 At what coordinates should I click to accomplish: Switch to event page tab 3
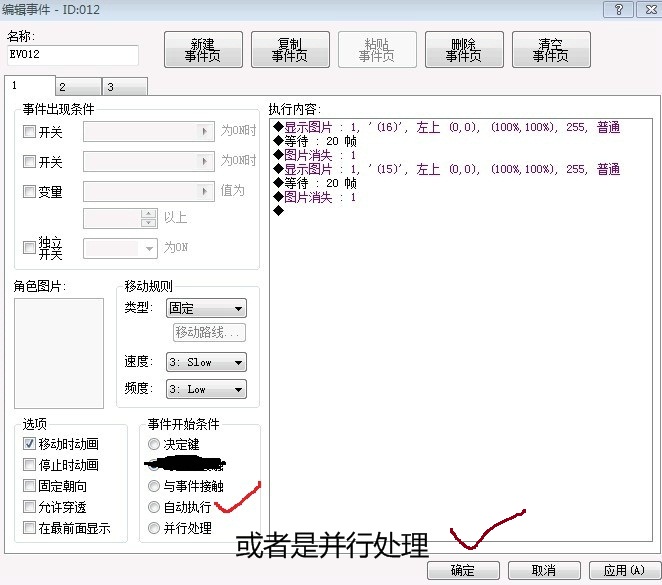tap(125, 87)
